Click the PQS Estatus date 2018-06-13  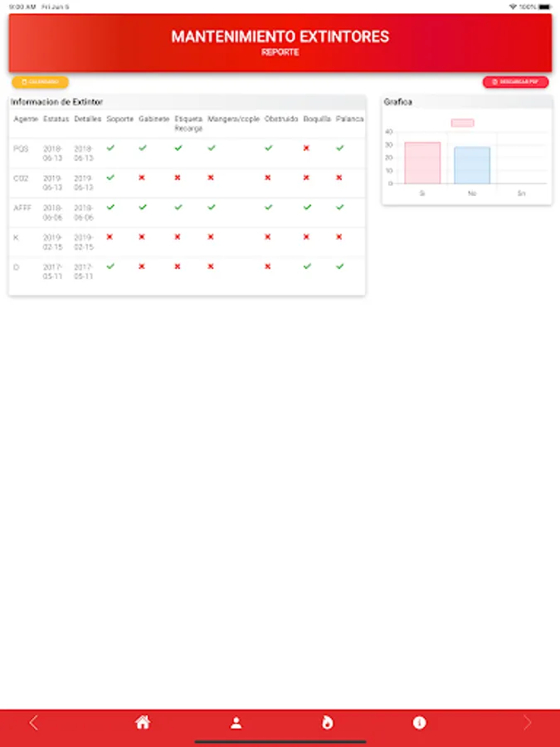[53, 154]
